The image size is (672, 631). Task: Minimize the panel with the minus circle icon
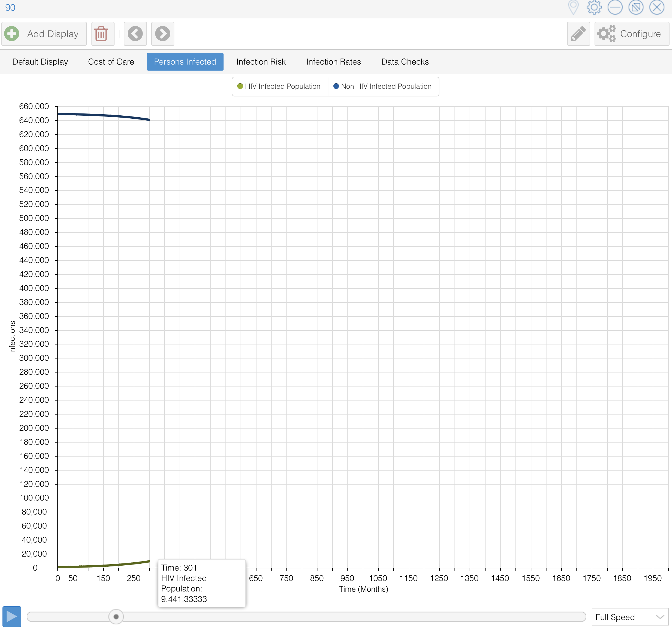coord(615,7)
